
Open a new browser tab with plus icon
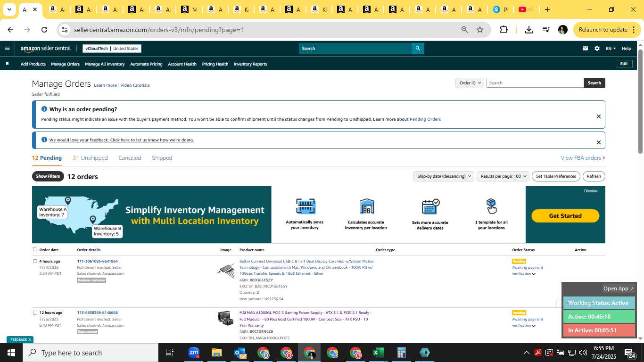pyautogui.click(x=547, y=9)
